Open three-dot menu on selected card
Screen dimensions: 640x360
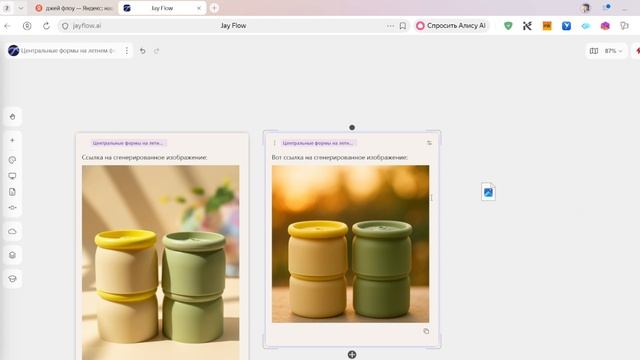(x=274, y=143)
